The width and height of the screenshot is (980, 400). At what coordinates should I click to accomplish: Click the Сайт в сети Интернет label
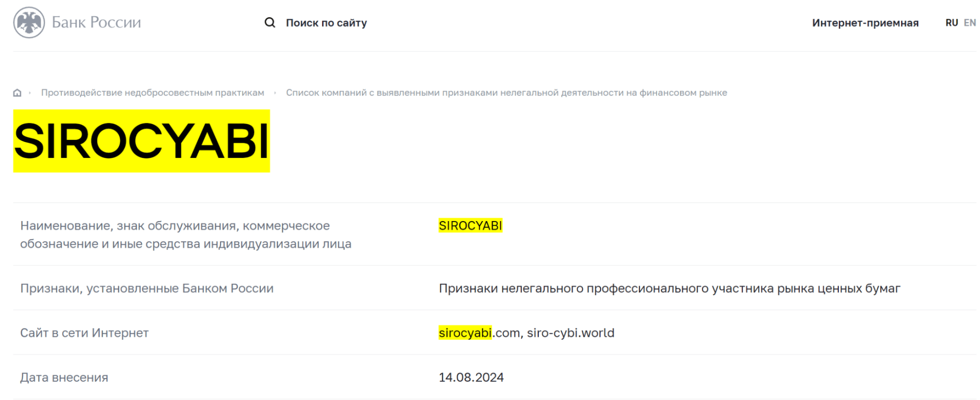pyautogui.click(x=84, y=333)
